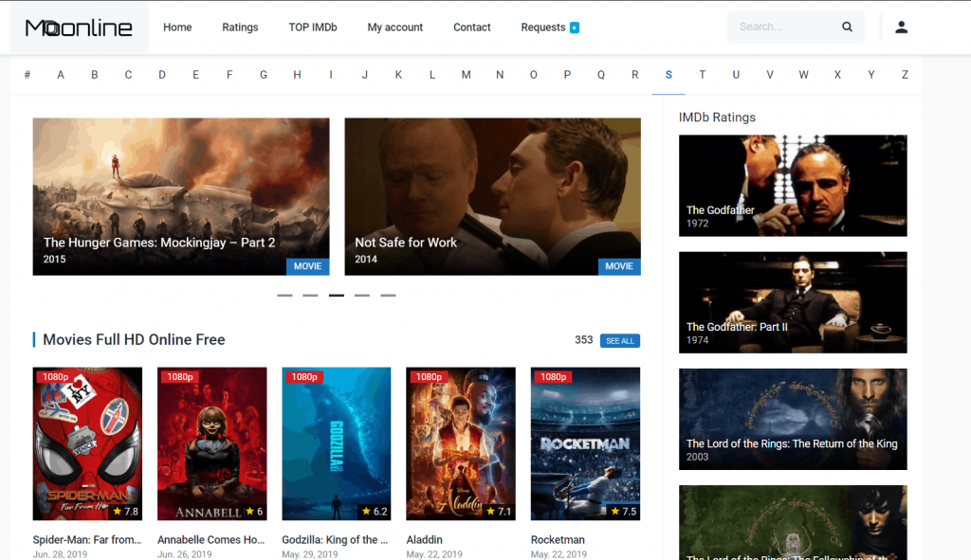The image size is (971, 560).
Task: Open the Requests menu item
Action: [x=543, y=27]
